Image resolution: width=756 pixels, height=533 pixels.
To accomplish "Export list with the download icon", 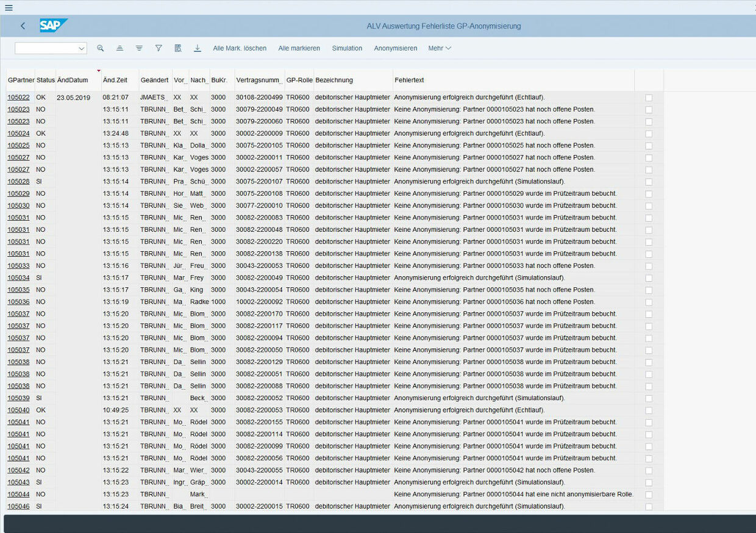I will click(197, 48).
